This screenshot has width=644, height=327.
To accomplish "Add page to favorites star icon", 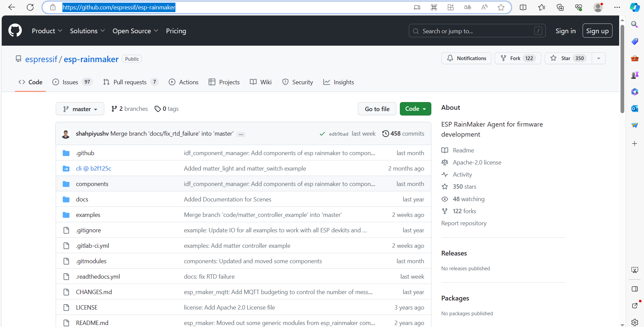I will (x=501, y=7).
